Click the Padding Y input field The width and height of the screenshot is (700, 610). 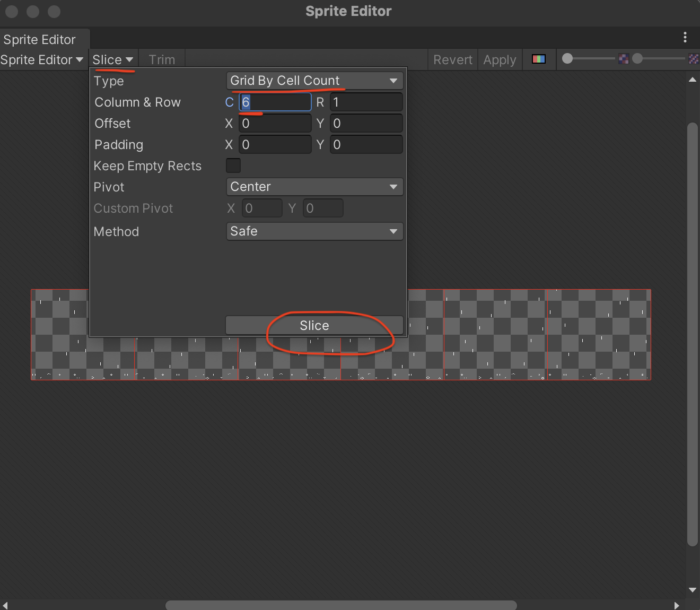click(366, 144)
